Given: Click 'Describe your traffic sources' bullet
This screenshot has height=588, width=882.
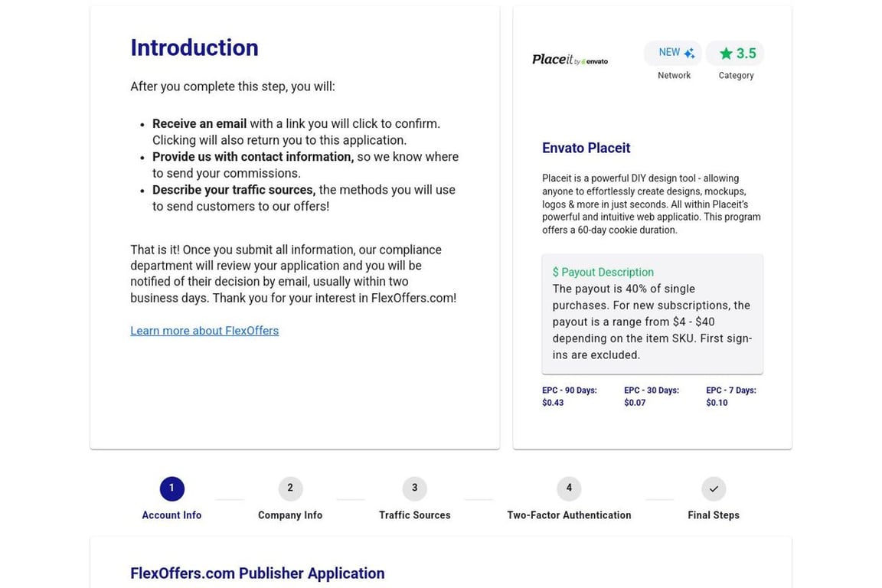Looking at the screenshot, I should 304,198.
